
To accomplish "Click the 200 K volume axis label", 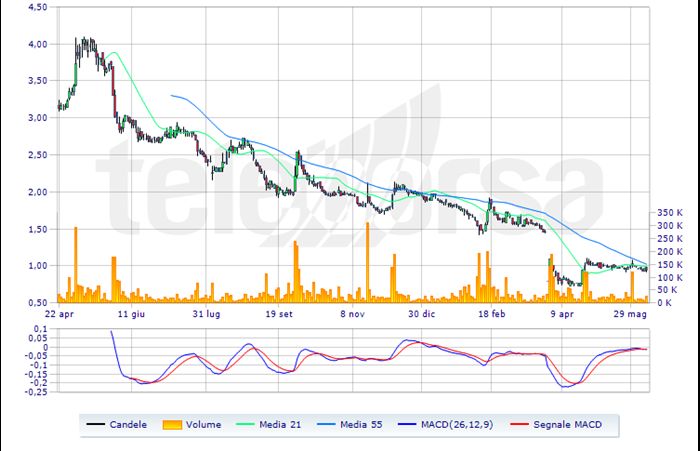I will [670, 251].
